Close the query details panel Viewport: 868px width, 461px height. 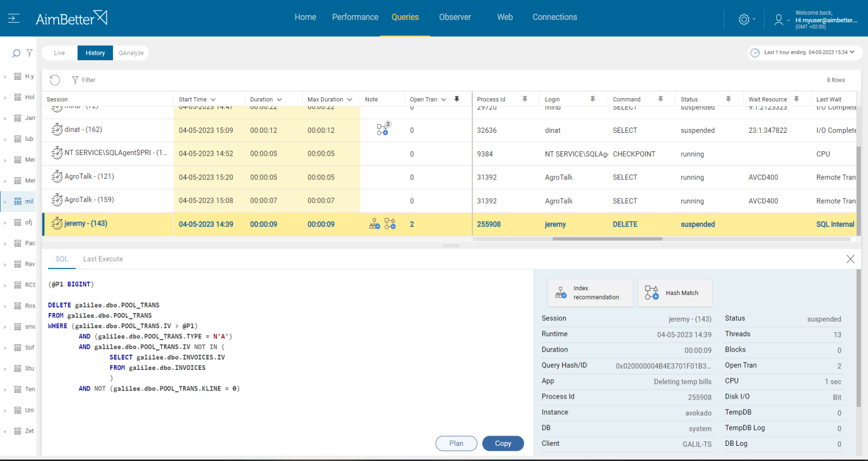coord(850,259)
